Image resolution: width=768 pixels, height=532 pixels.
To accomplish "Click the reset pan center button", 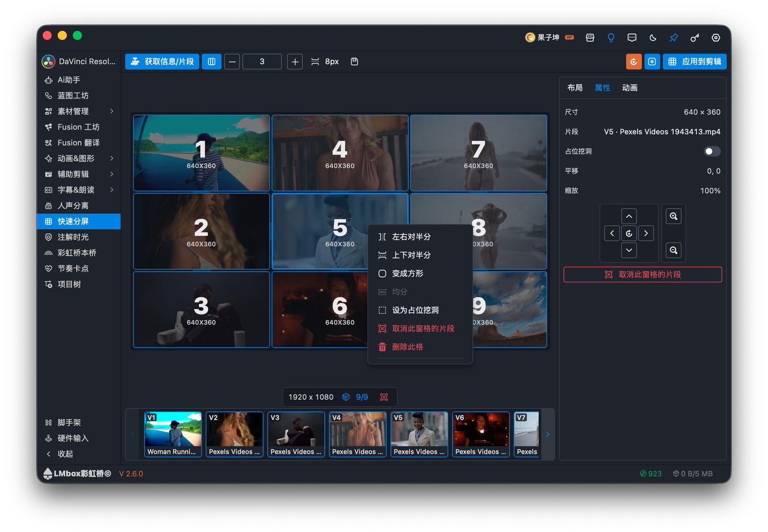I will tap(629, 234).
